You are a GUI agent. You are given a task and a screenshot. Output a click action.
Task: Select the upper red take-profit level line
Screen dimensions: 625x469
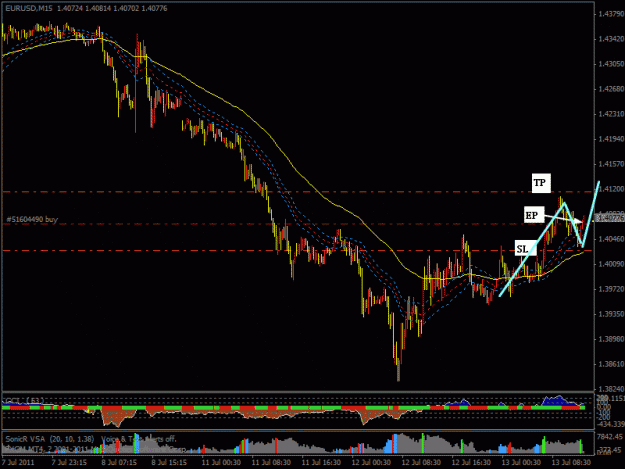click(297, 192)
